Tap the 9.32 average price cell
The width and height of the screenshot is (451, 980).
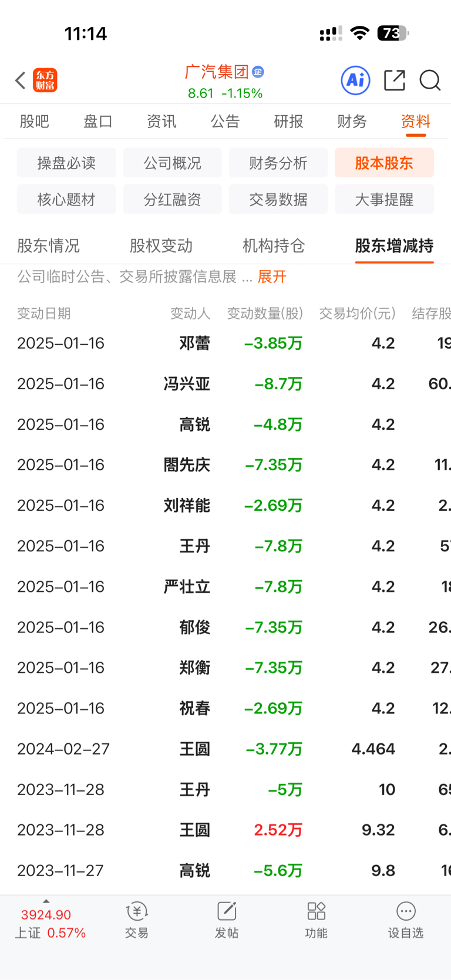point(378,830)
